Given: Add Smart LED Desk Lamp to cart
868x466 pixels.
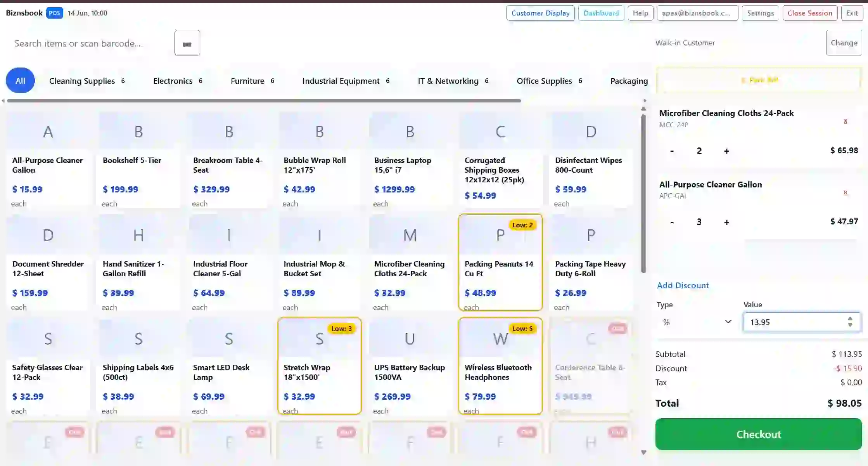Looking at the screenshot, I should click(x=229, y=366).
